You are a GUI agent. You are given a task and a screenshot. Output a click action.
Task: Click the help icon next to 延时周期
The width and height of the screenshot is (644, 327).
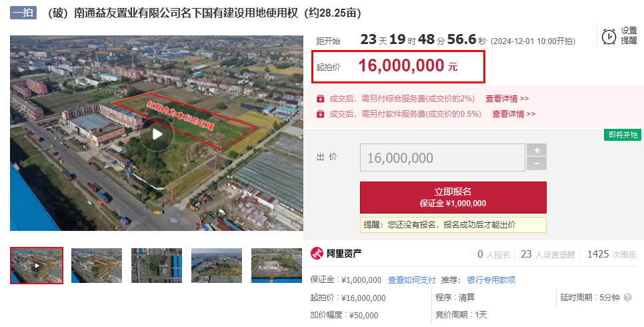(x=627, y=297)
